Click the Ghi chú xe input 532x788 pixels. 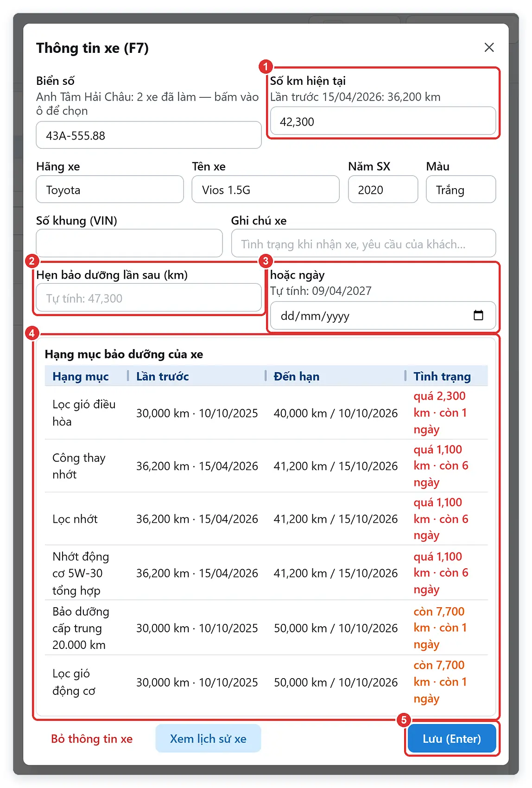tap(363, 243)
